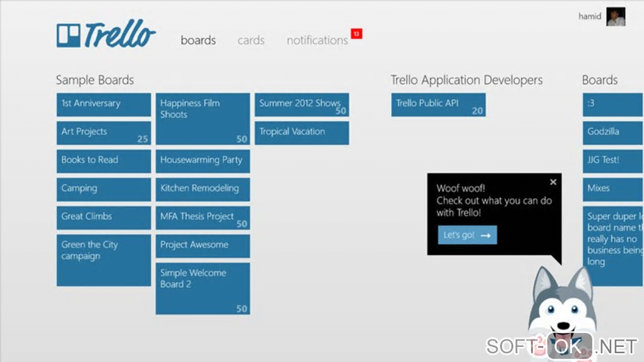Open the Simple Welcome Board 2 tile
Viewport: 644px width, 362px height.
203,289
